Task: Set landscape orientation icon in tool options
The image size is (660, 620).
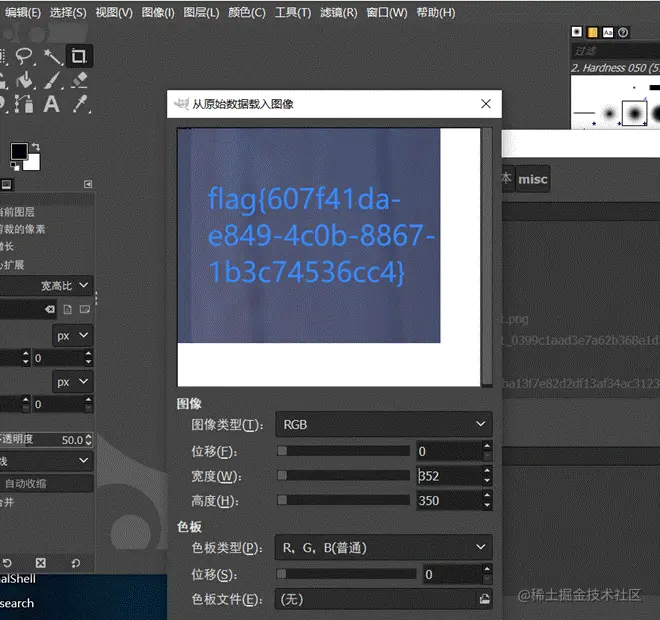Action: tap(85, 310)
